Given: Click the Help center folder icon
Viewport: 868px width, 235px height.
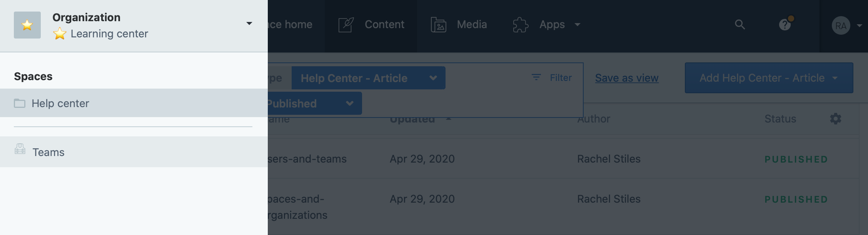Looking at the screenshot, I should [x=20, y=103].
